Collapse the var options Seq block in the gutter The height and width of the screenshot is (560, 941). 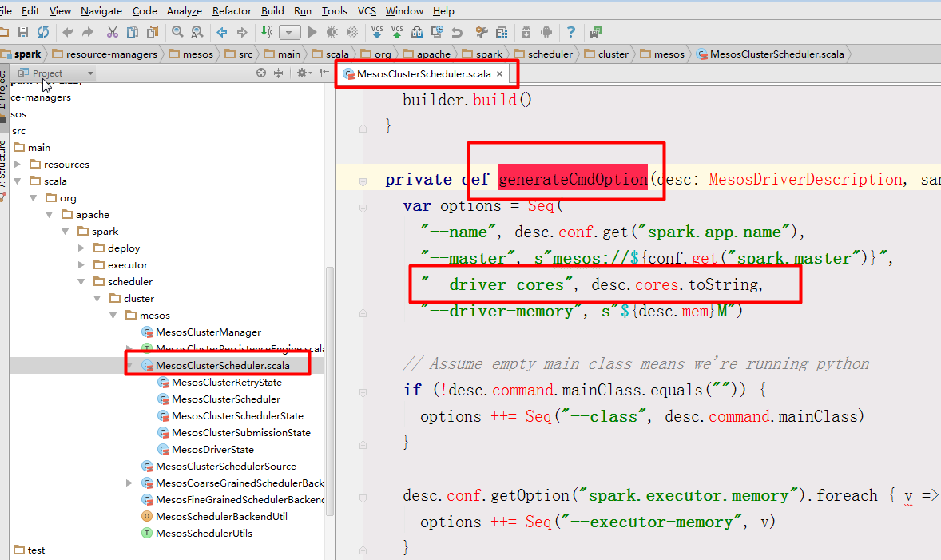click(x=363, y=208)
